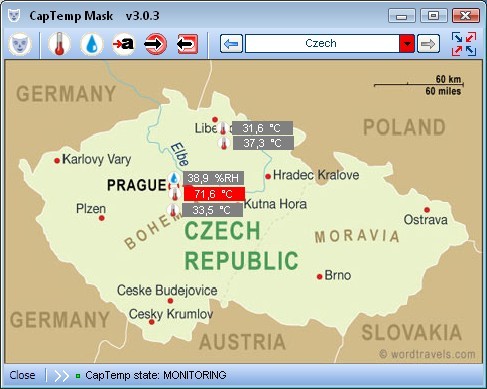Click the cat mask icon in the toolbar

point(20,44)
